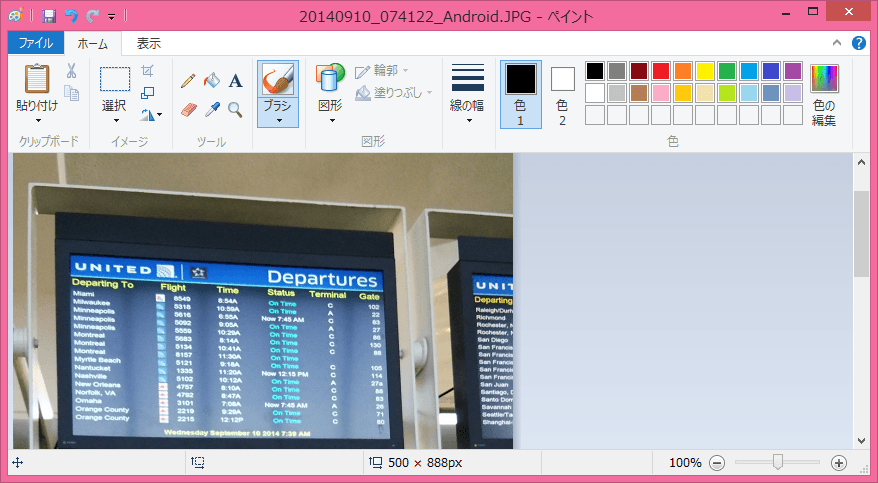Image resolution: width=878 pixels, height=483 pixels.
Task: Click the Brushes tool icon
Action: pos(278,79)
